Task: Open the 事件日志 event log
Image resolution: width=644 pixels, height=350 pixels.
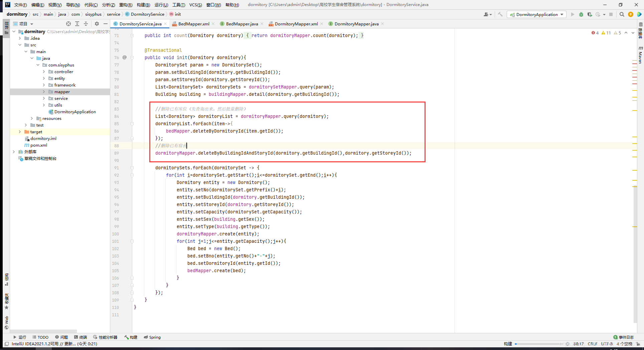Action: (x=623, y=337)
